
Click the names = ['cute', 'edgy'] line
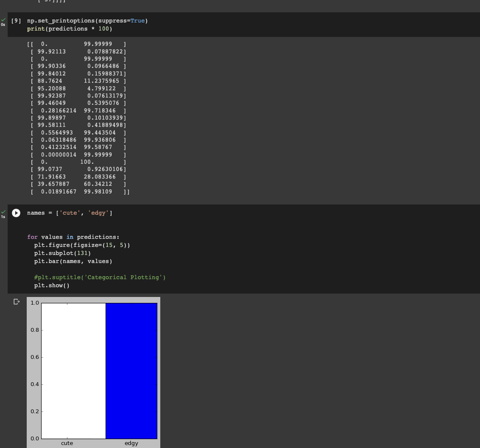click(x=70, y=213)
